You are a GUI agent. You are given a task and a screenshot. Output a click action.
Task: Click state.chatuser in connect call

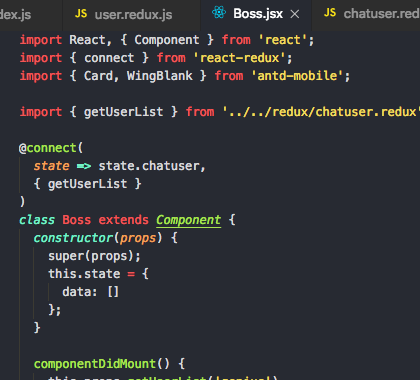click(x=149, y=166)
